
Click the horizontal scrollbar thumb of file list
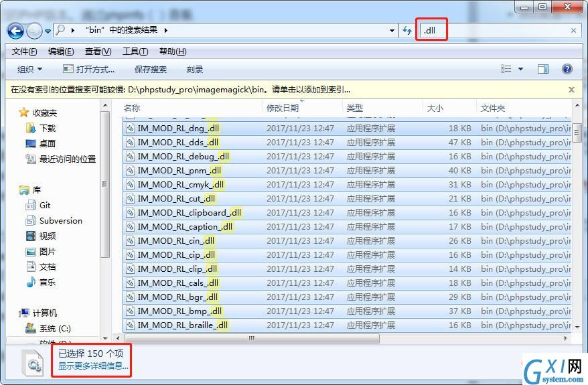[251, 338]
